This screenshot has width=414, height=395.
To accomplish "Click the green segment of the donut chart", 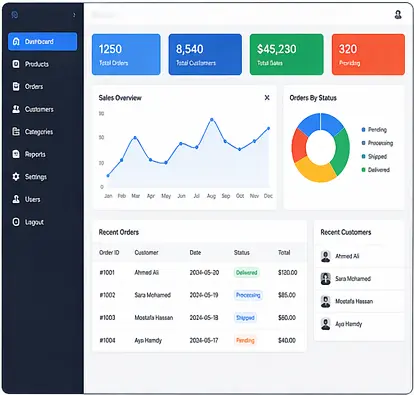I will pos(342,152).
